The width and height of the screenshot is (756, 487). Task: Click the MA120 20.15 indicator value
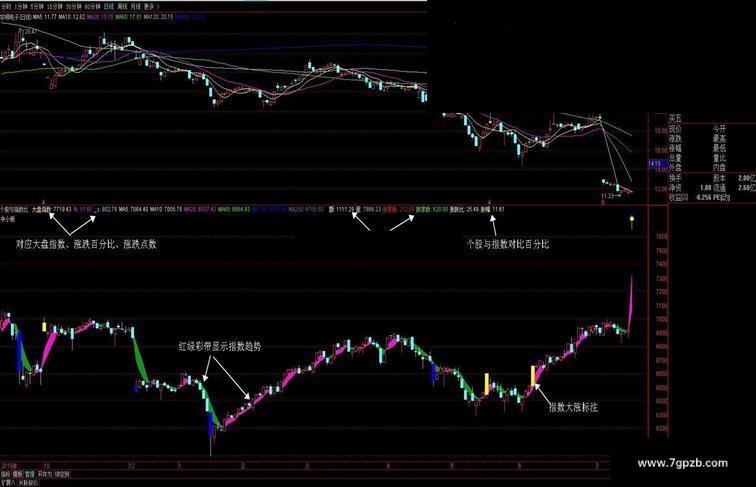coord(158,17)
